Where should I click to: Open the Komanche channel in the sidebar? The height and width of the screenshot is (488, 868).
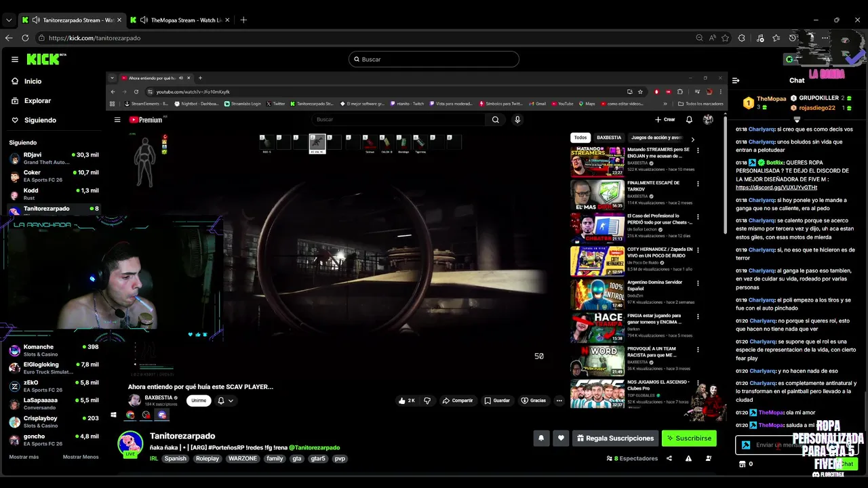pos(53,350)
